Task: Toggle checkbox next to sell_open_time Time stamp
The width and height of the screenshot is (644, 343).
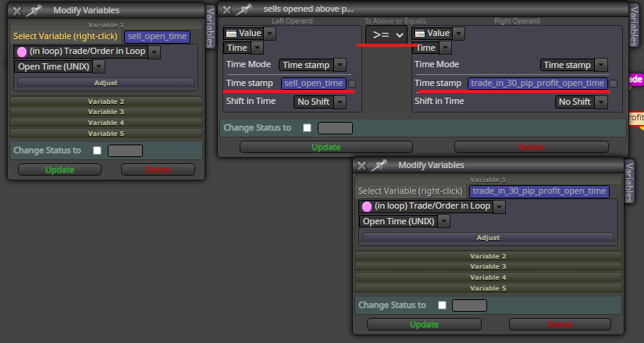Action: pyautogui.click(x=352, y=84)
